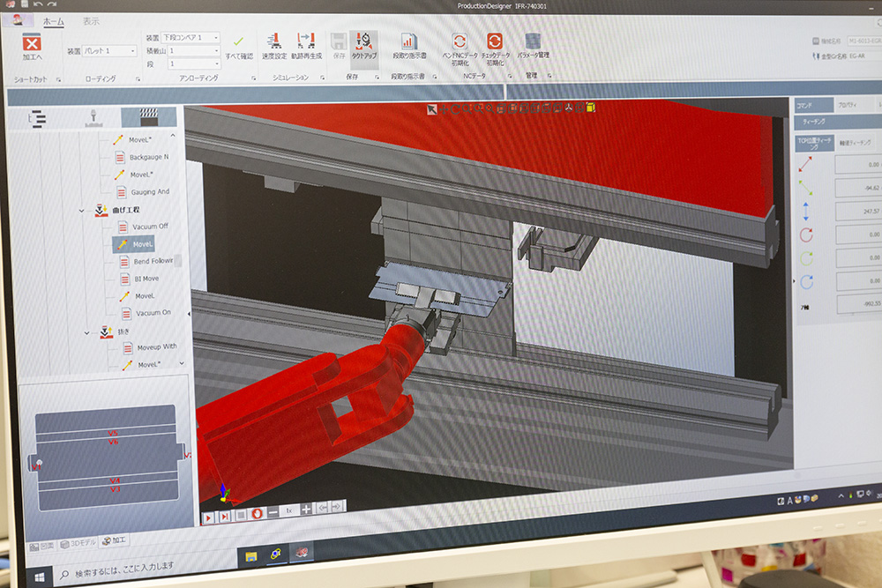The height and width of the screenshot is (588, 882).
Task: Open the 段取り指示書 report icon
Action: [x=409, y=41]
